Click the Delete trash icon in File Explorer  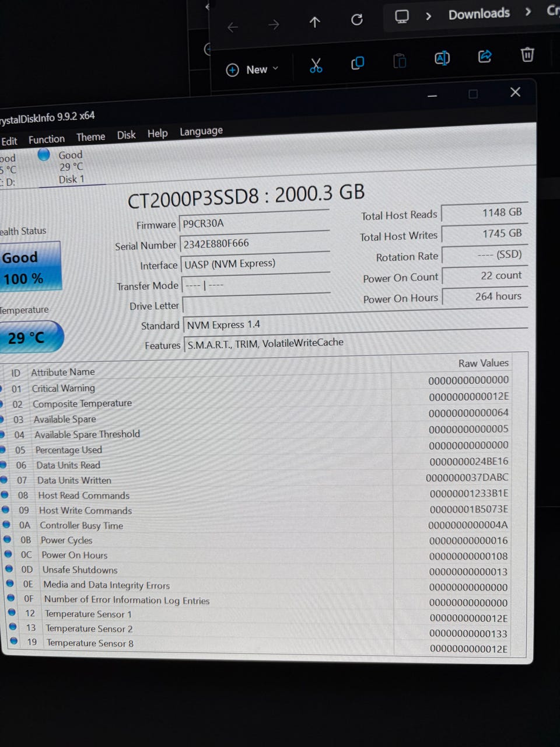tap(527, 54)
